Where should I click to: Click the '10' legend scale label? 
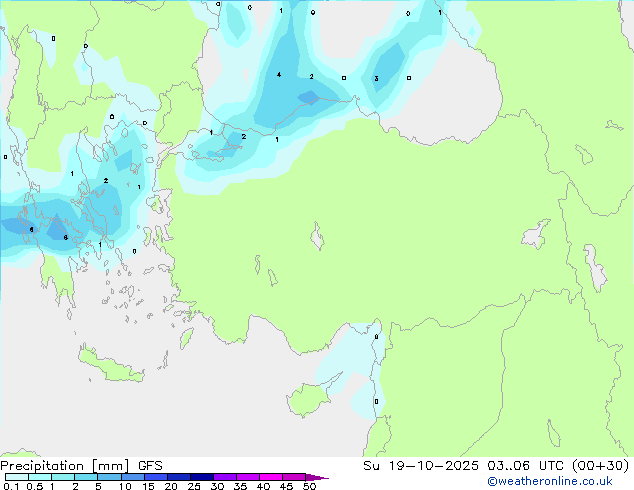point(125,486)
